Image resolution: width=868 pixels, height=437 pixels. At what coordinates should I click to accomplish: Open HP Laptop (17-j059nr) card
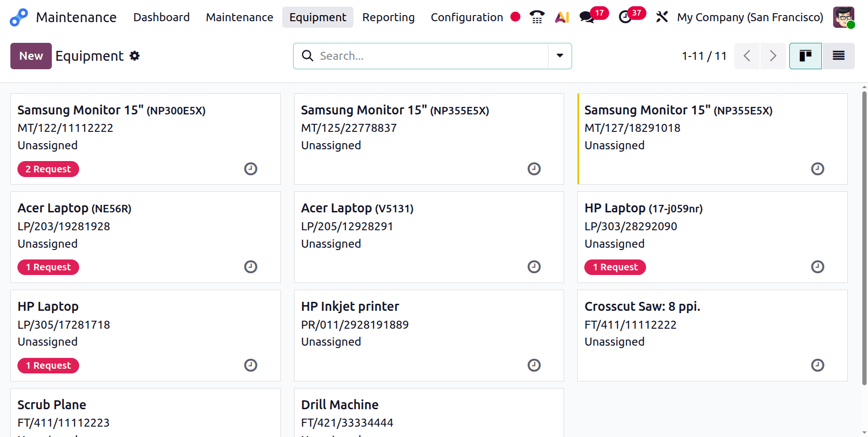pyautogui.click(x=712, y=237)
